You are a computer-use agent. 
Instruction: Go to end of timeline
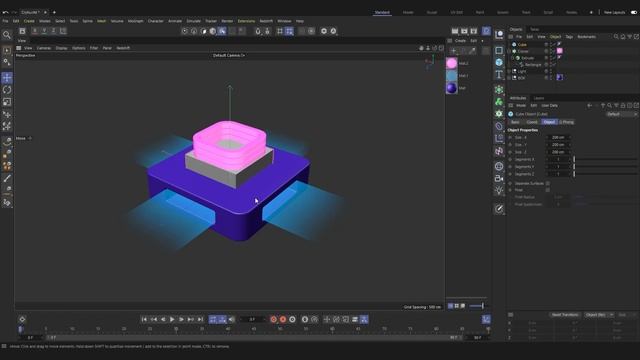click(x=200, y=319)
